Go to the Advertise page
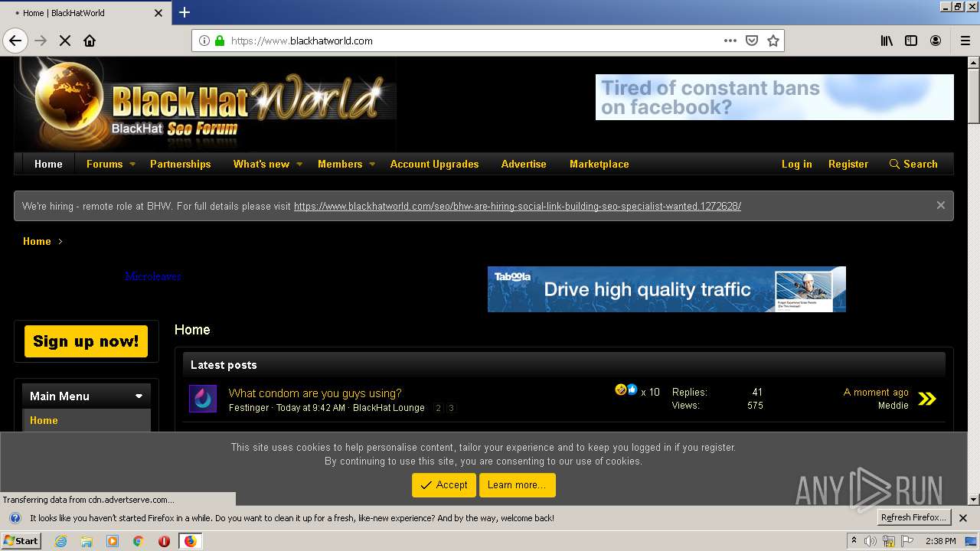This screenshot has width=980, height=551. (524, 164)
